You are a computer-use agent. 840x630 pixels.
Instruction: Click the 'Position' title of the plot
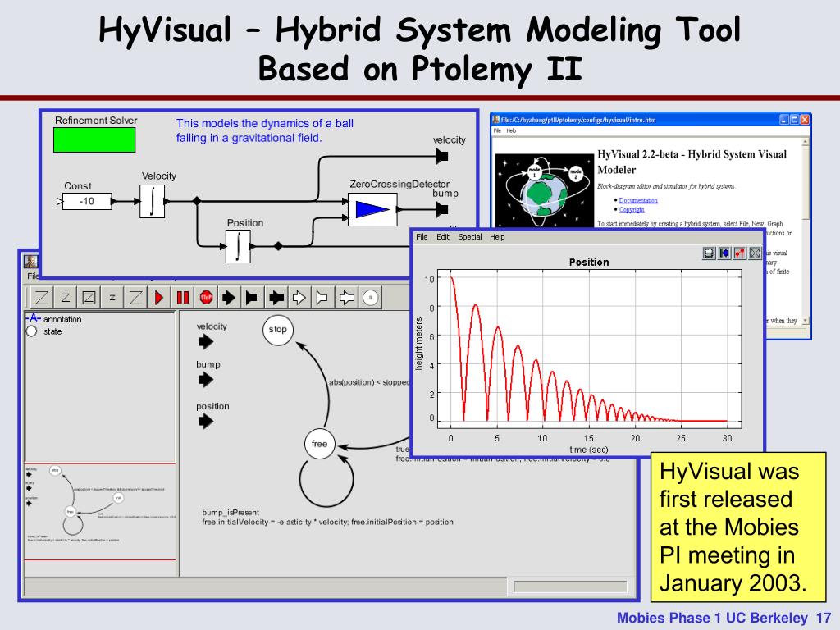(x=589, y=262)
